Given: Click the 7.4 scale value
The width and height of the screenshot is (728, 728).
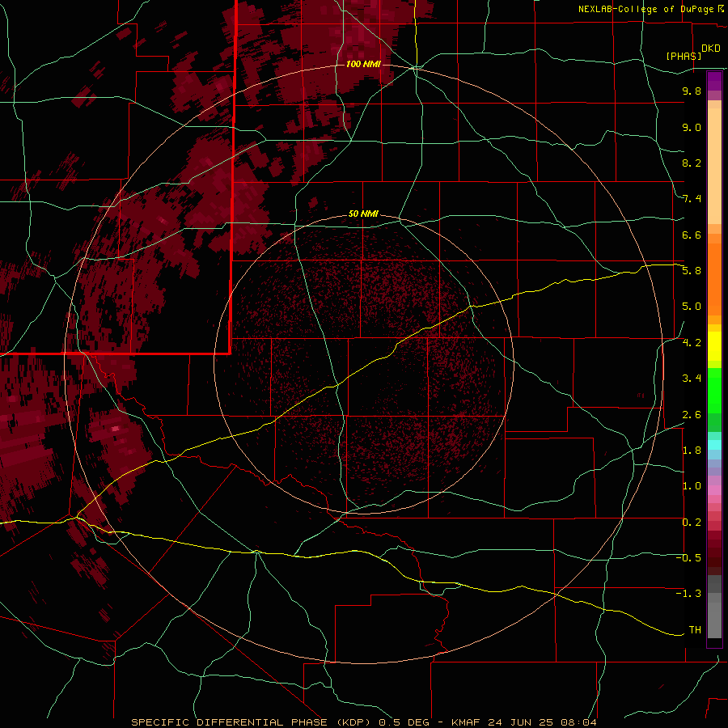Looking at the screenshot, I should pyautogui.click(x=692, y=199).
